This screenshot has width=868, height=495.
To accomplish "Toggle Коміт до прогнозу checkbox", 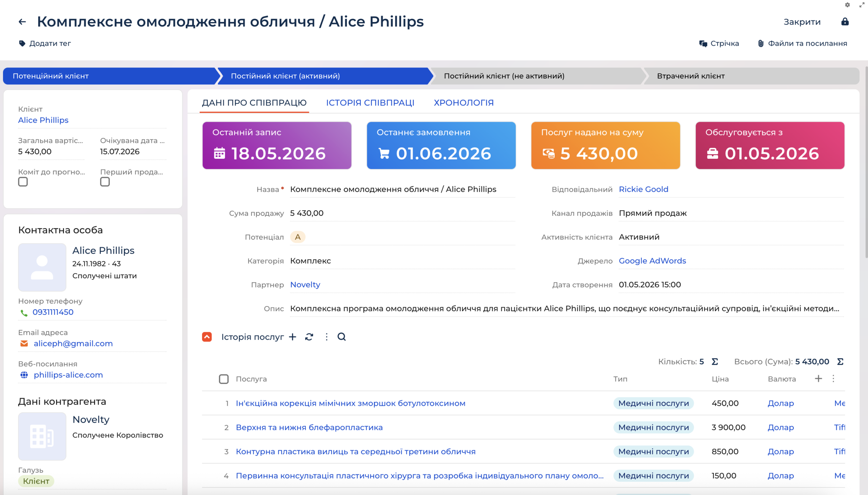I will [23, 182].
